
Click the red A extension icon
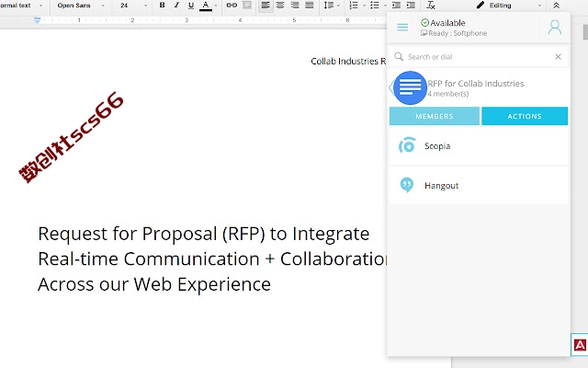(580, 345)
